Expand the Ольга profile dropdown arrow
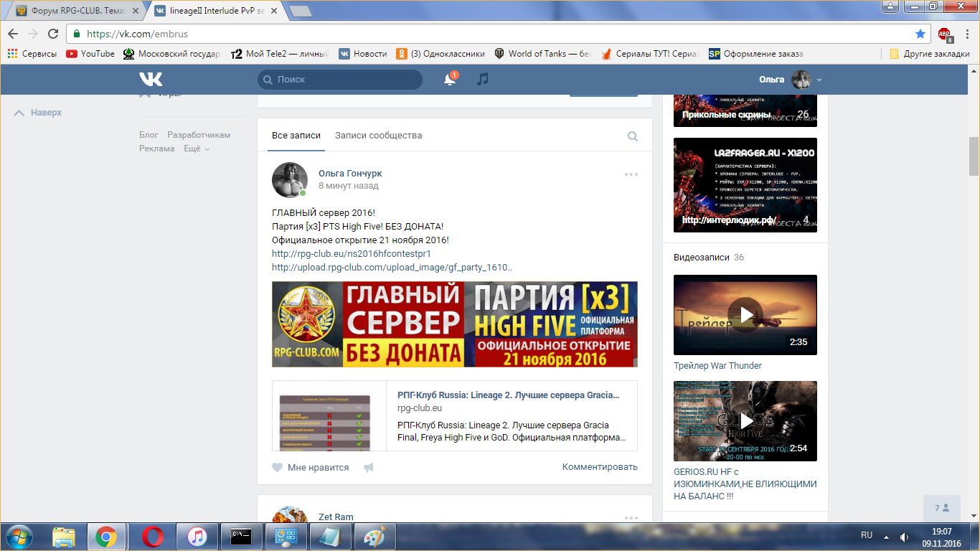980x551 pixels. point(819,80)
